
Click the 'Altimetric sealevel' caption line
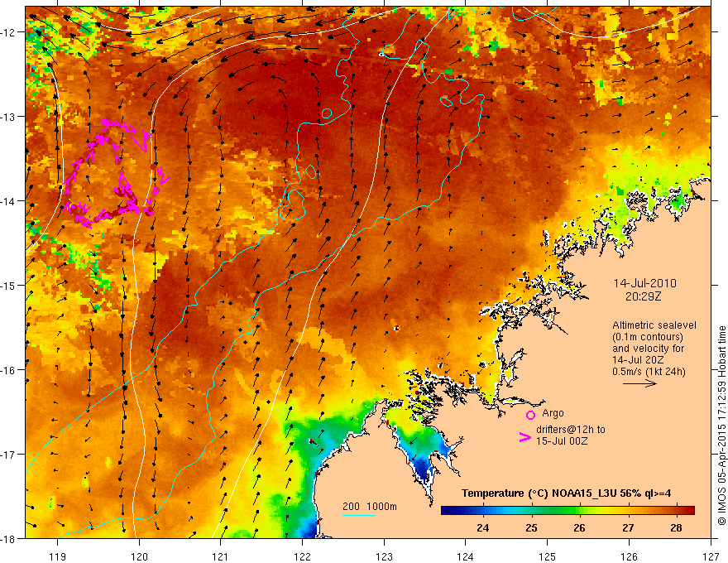click(654, 325)
